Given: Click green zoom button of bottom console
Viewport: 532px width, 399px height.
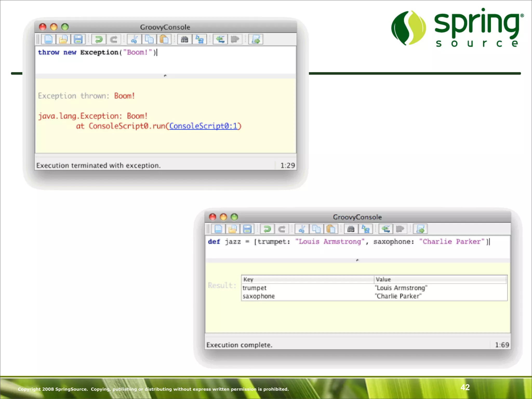Looking at the screenshot, I should click(234, 217).
